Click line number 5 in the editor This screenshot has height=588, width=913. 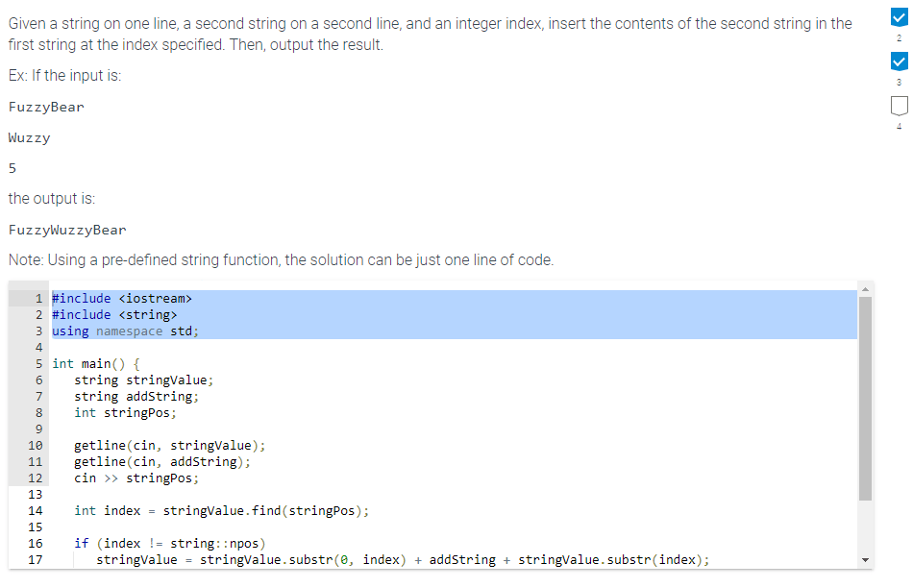tap(38, 363)
